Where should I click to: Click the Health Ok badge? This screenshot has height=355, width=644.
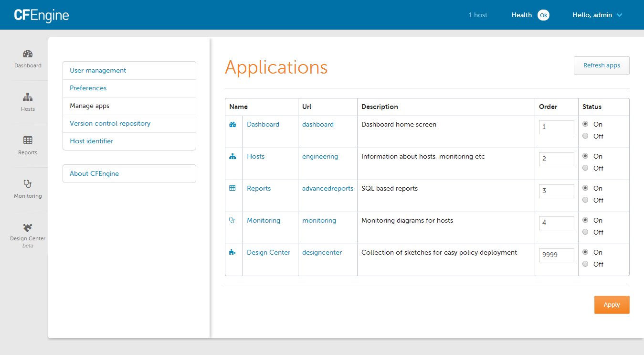(x=543, y=15)
